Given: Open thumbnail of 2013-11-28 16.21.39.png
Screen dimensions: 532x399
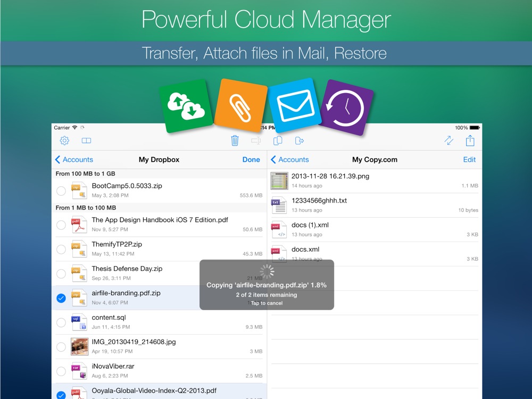Looking at the screenshot, I should [x=279, y=181].
